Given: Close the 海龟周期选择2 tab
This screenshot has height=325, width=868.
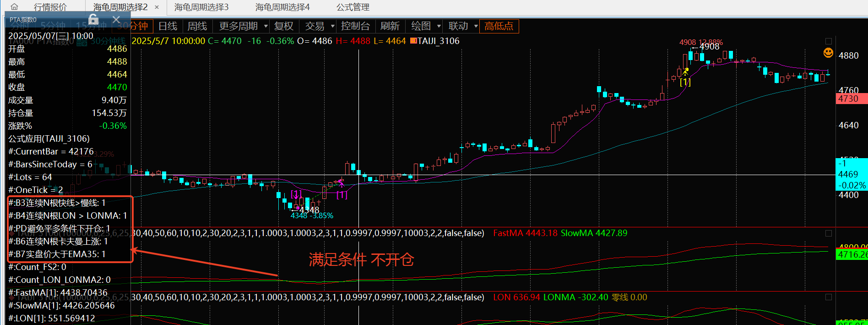Looking at the screenshot, I should [x=157, y=7].
